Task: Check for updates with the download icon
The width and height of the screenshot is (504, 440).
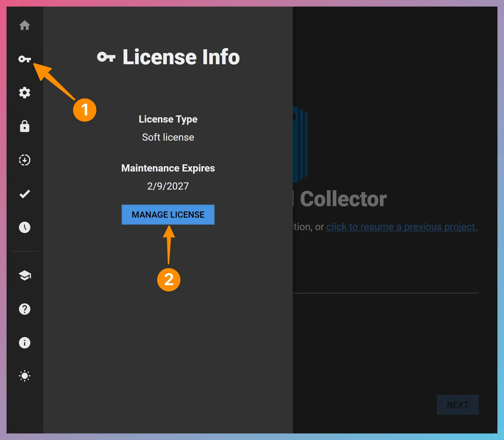Action: (25, 160)
